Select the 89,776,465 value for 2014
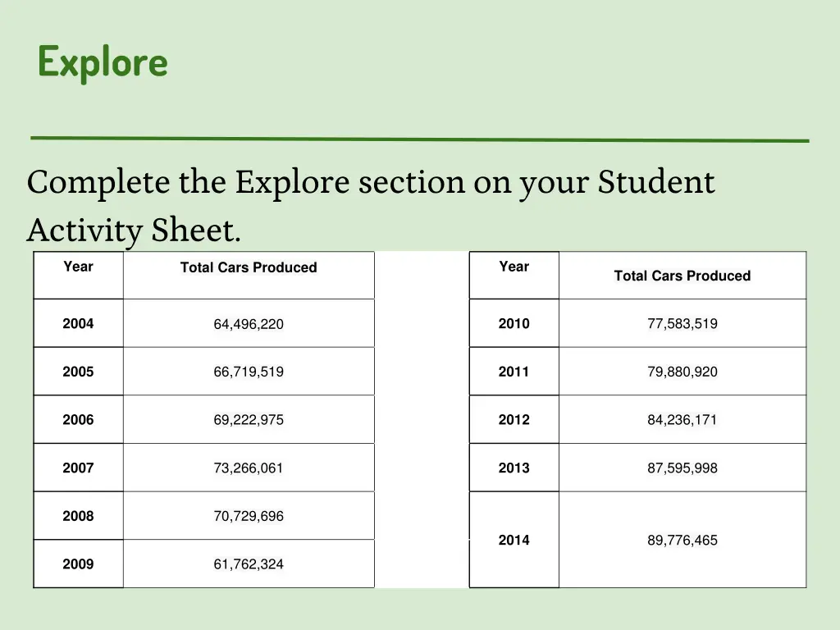The image size is (840, 630). 682,540
